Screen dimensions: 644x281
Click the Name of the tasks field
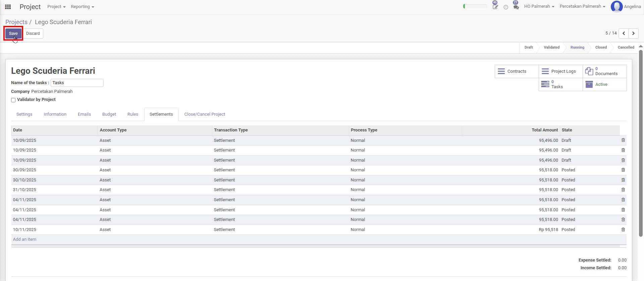pyautogui.click(x=77, y=83)
